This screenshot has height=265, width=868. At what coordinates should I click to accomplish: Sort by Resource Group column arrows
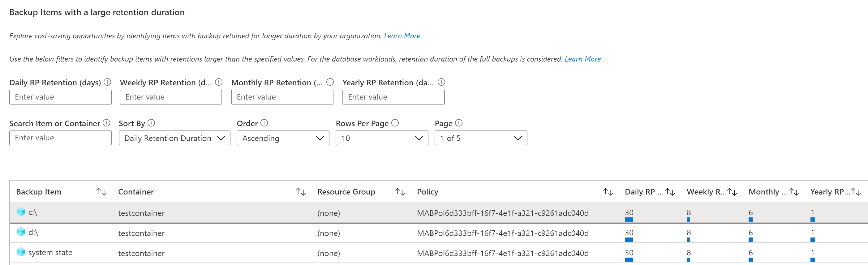[400, 192]
